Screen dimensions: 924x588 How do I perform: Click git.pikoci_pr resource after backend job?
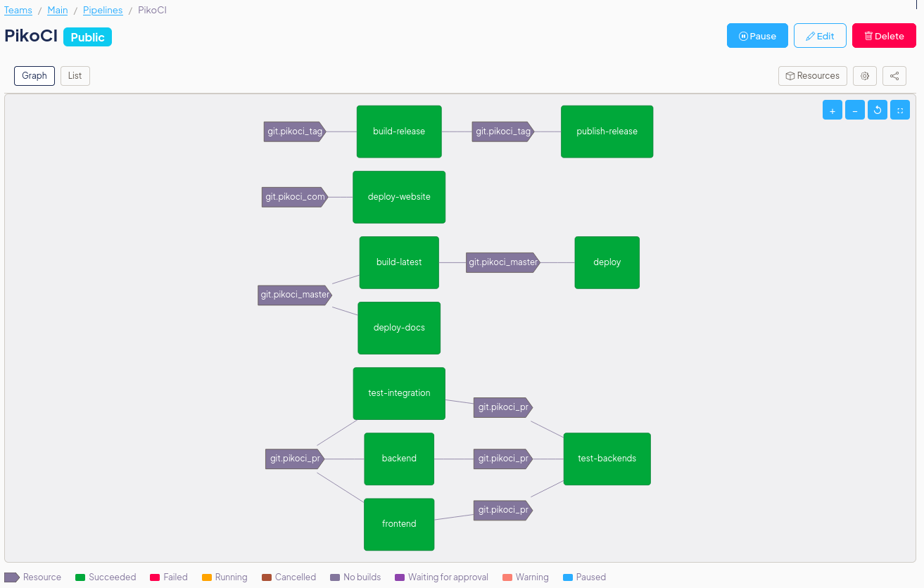[x=503, y=459]
